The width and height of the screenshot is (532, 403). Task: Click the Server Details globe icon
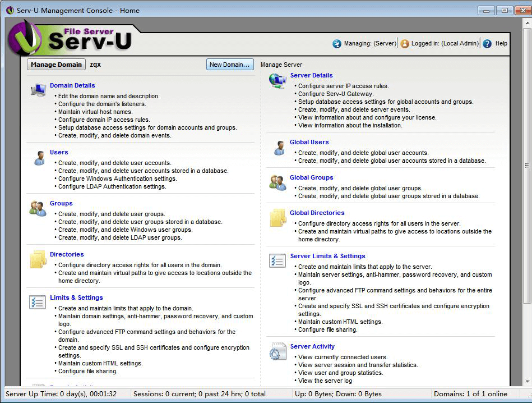point(277,81)
